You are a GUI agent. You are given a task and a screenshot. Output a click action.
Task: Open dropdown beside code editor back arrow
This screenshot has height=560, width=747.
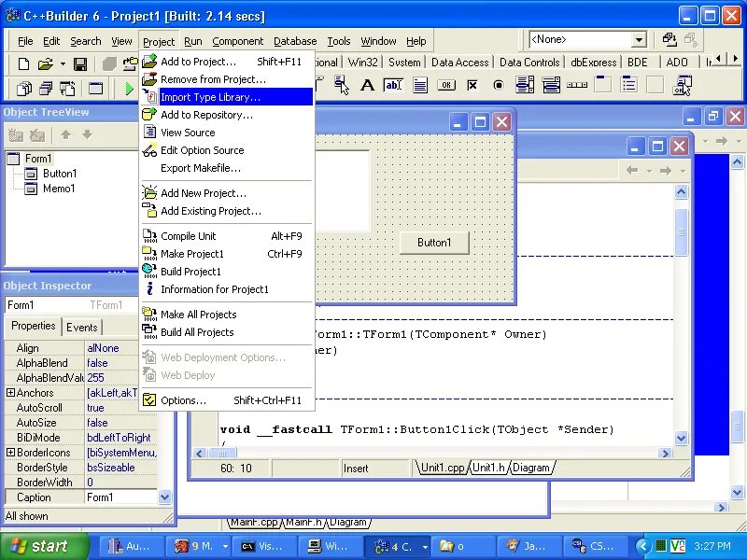tap(649, 171)
